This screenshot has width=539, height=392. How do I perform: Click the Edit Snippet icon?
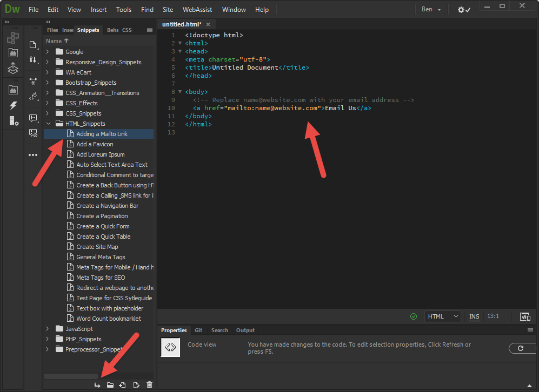(x=136, y=385)
